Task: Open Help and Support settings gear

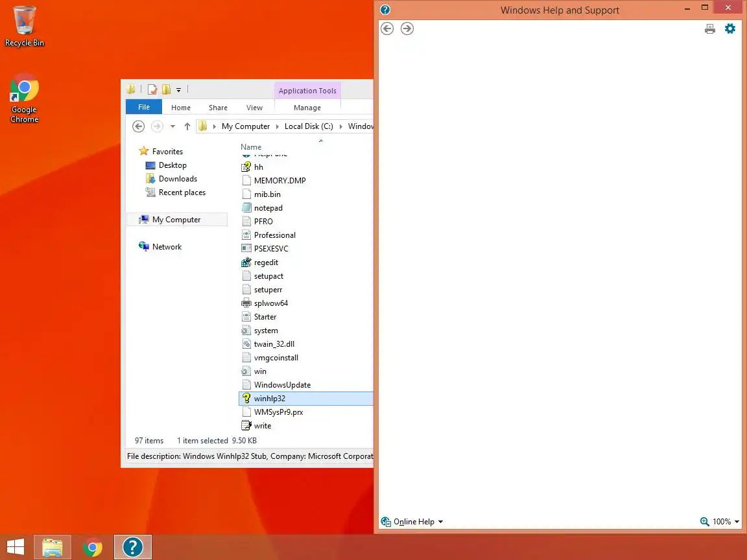Action: (x=730, y=29)
